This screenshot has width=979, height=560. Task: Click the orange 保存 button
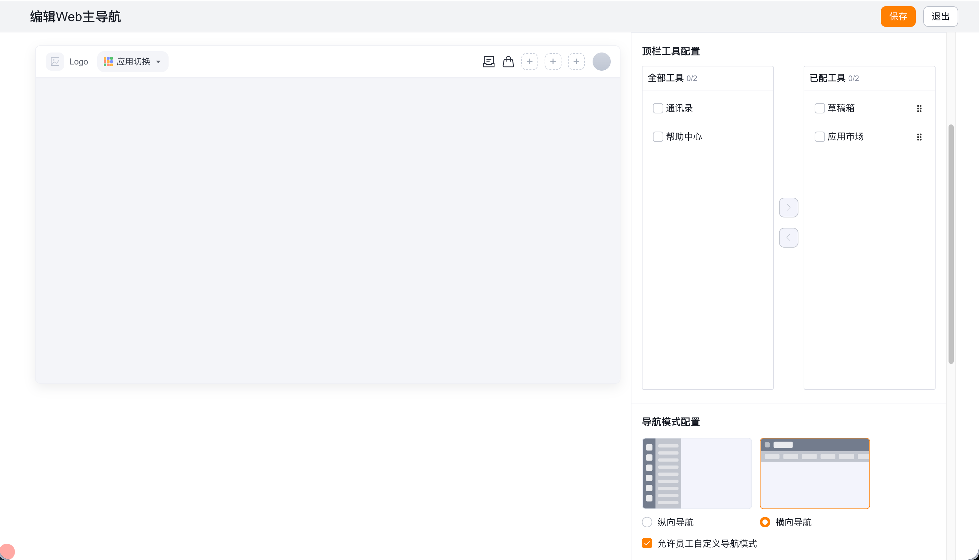pos(898,17)
